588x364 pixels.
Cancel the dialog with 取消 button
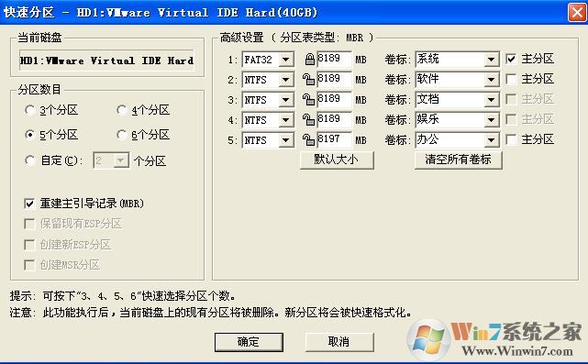(339, 342)
